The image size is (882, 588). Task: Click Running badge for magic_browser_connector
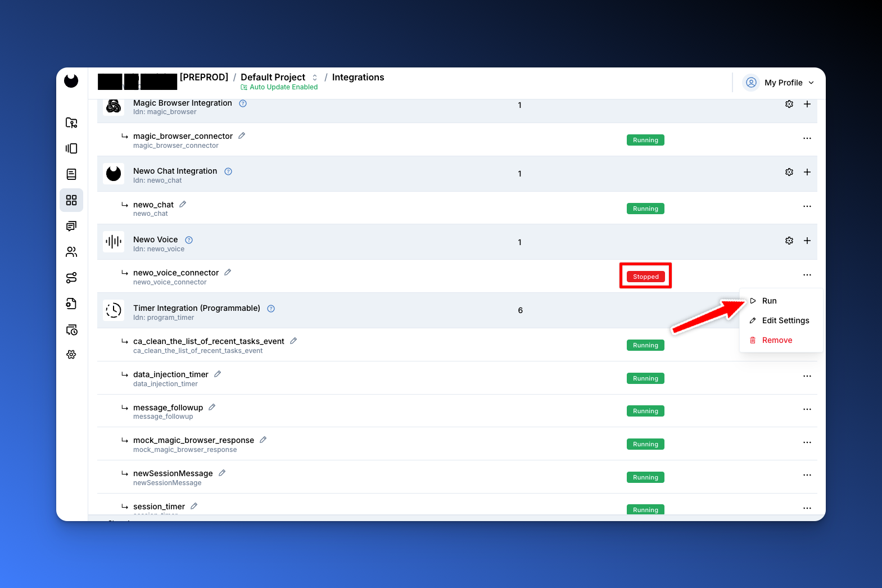645,140
